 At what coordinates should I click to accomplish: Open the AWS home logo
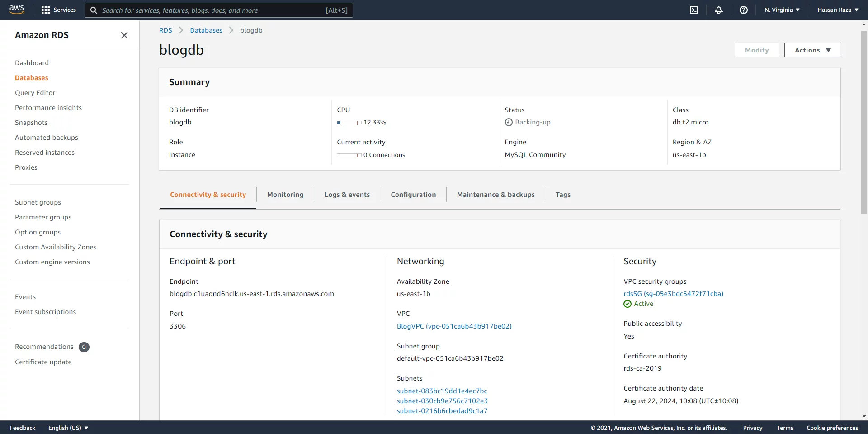pyautogui.click(x=17, y=10)
